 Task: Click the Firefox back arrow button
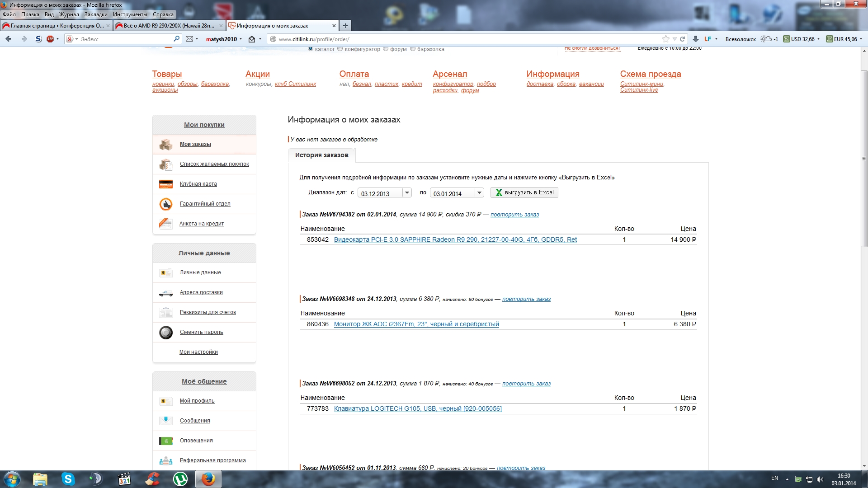[8, 39]
